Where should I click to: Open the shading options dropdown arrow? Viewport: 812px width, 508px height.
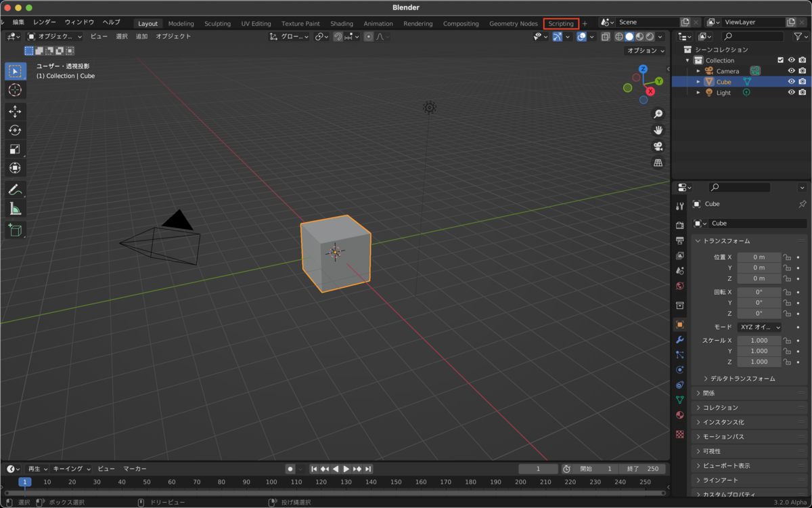point(660,37)
